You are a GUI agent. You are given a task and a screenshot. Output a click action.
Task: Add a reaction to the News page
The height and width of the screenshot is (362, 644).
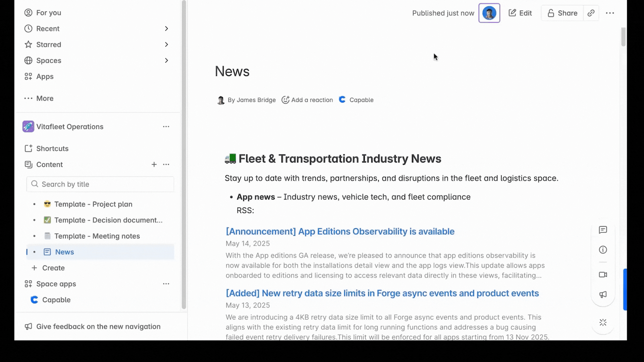[x=307, y=100]
